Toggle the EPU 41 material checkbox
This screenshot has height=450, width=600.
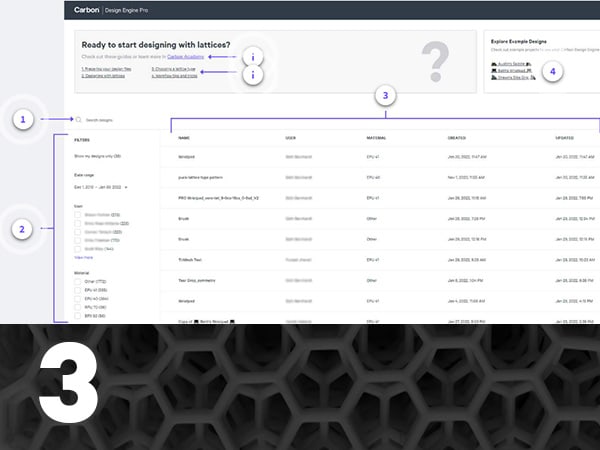tap(78, 290)
